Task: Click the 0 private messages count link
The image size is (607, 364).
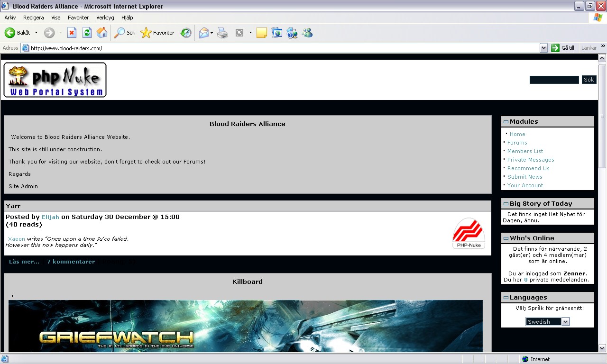Action: click(x=526, y=280)
